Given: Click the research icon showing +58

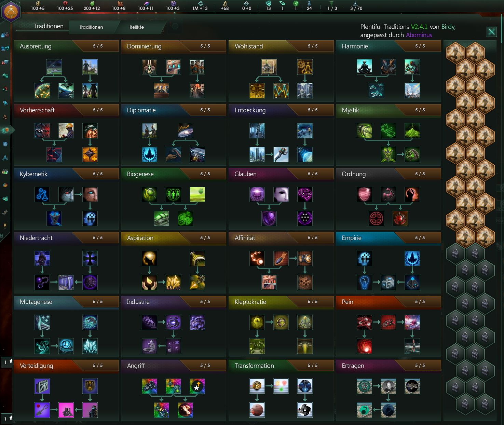Looking at the screenshot, I should click(x=224, y=3).
